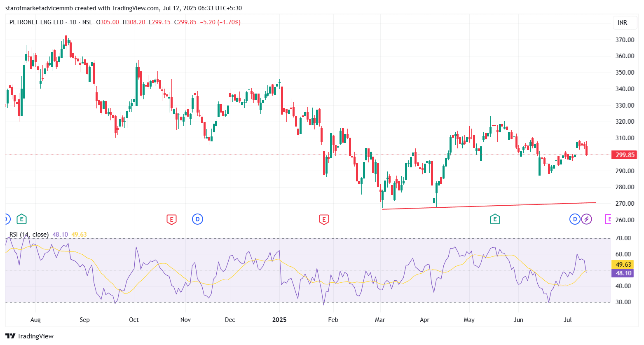Click the 260.00 price axis label
Screen dimensions: 644x345
coord(625,220)
